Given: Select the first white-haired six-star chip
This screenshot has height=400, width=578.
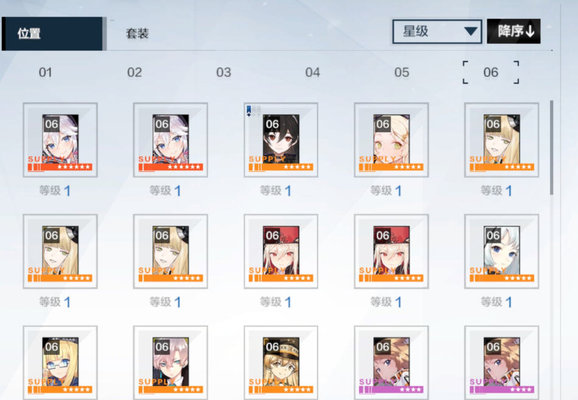Looking at the screenshot, I should (x=60, y=140).
